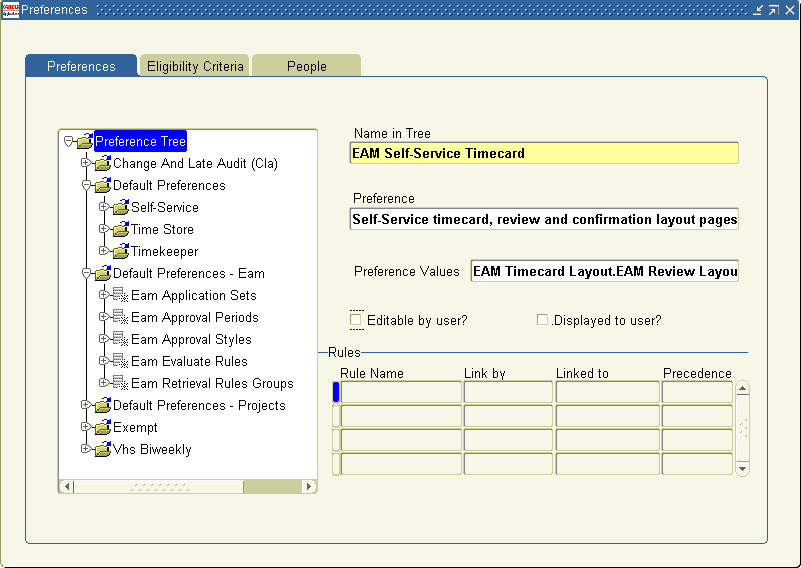This screenshot has height=568, width=801.
Task: Enable the Editable by user checkbox
Action: 356,320
